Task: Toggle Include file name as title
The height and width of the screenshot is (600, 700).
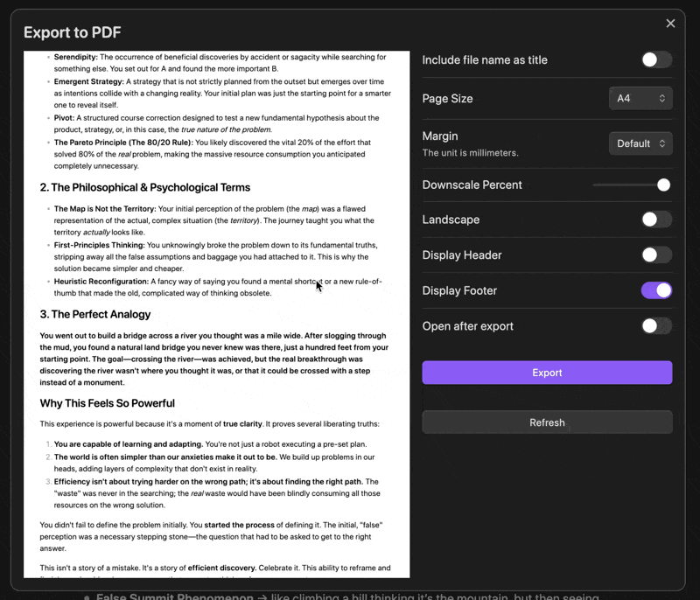Action: (x=656, y=59)
